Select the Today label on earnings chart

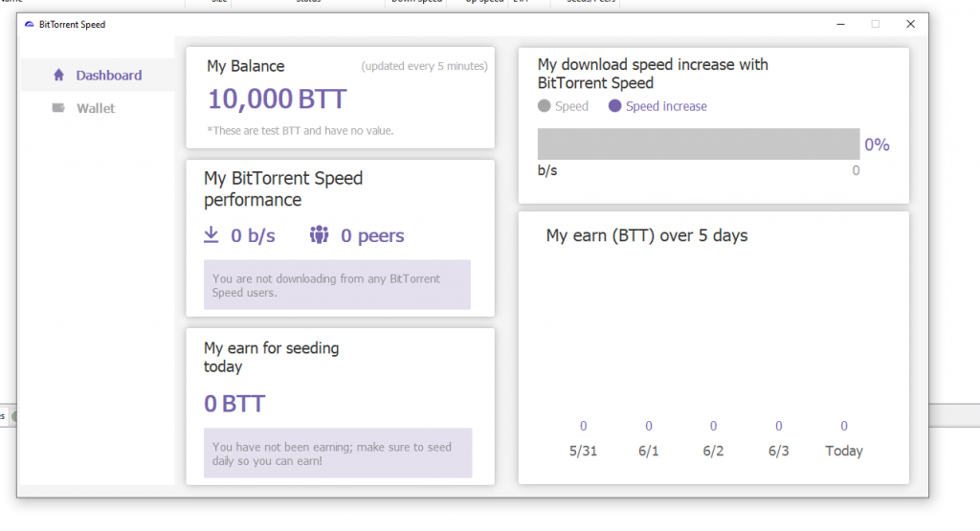[844, 451]
